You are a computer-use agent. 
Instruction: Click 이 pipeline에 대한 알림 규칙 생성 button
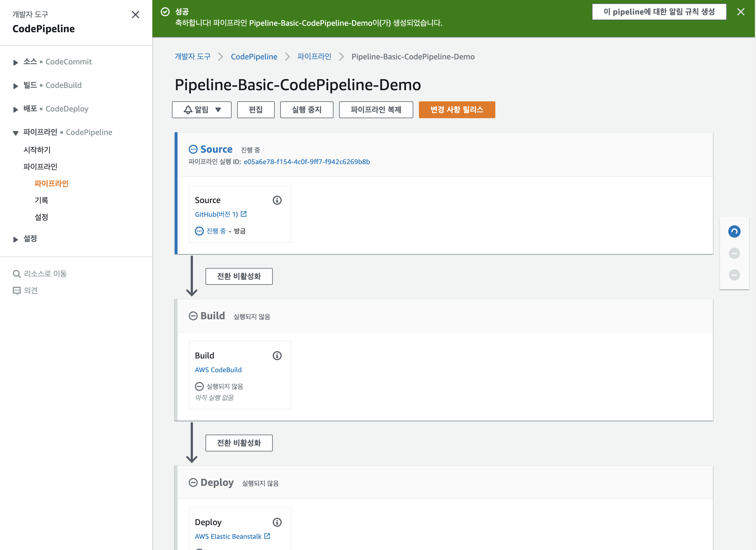pos(659,12)
